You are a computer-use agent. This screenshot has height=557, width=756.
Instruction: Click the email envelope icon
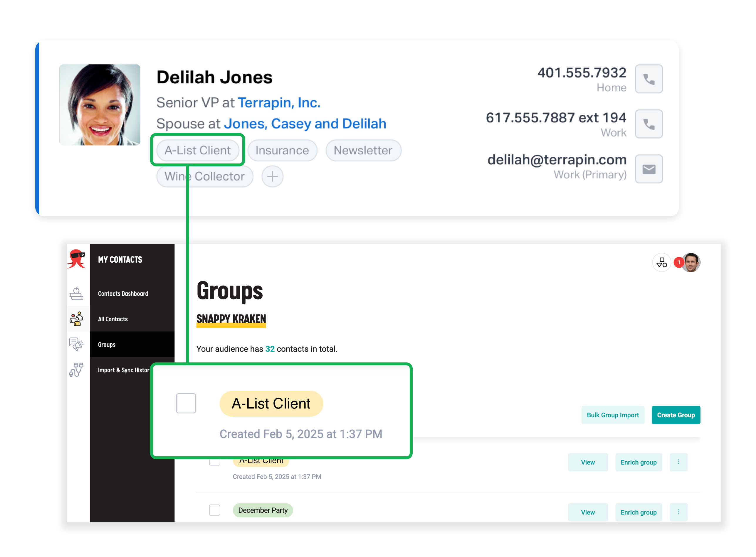649,169
